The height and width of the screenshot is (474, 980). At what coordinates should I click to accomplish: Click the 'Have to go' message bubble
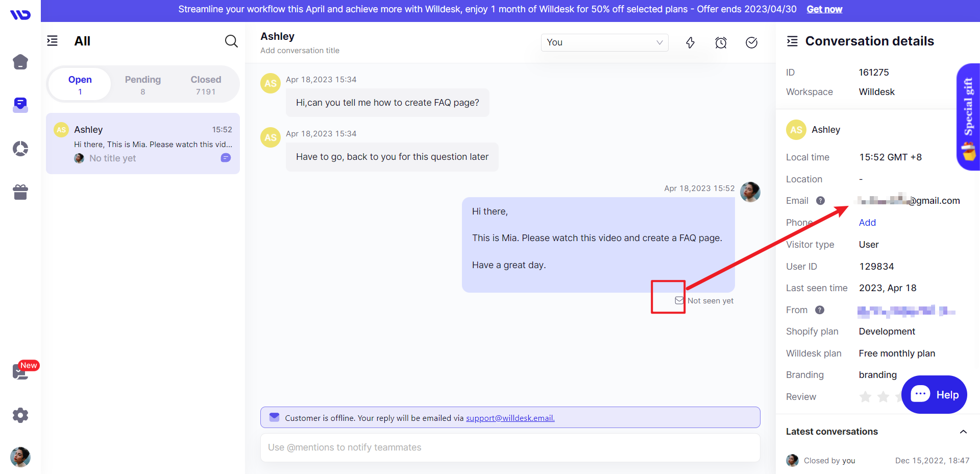pos(392,157)
